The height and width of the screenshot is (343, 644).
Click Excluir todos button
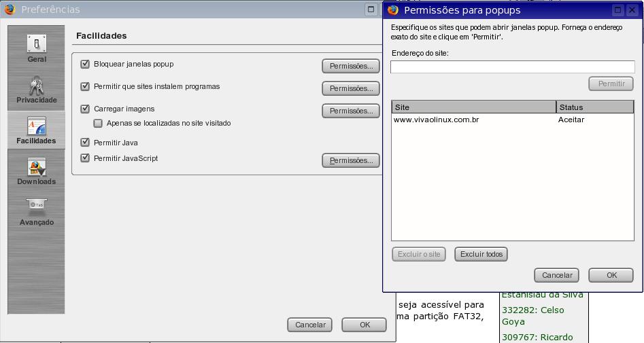481,254
